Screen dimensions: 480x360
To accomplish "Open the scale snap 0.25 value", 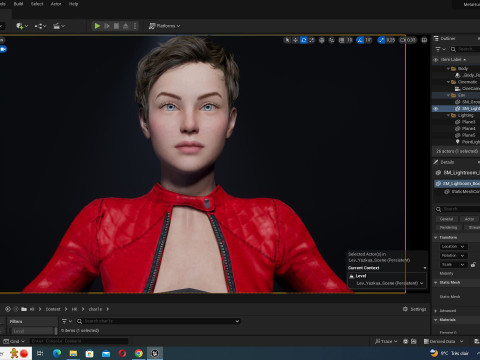I will [391, 40].
